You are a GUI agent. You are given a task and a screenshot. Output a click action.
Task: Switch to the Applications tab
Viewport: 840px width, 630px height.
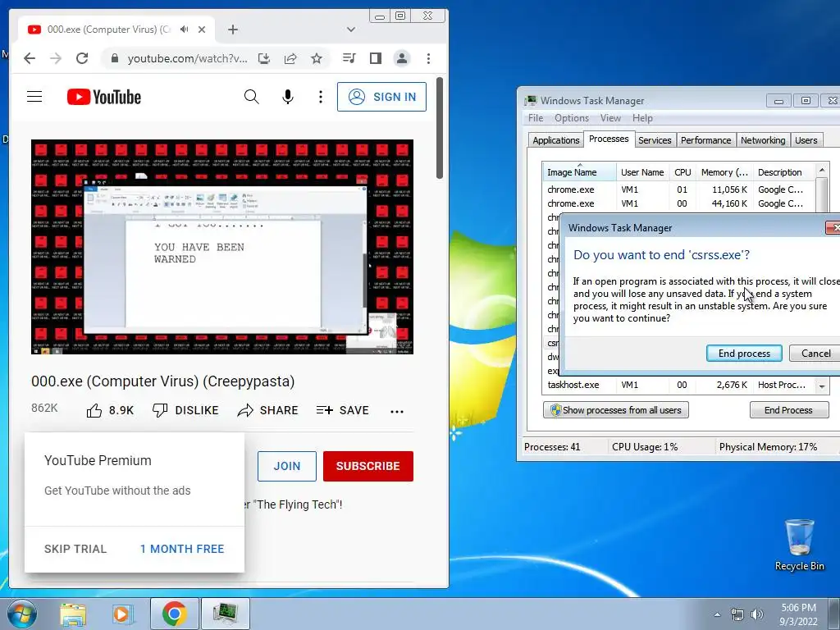pyautogui.click(x=556, y=140)
